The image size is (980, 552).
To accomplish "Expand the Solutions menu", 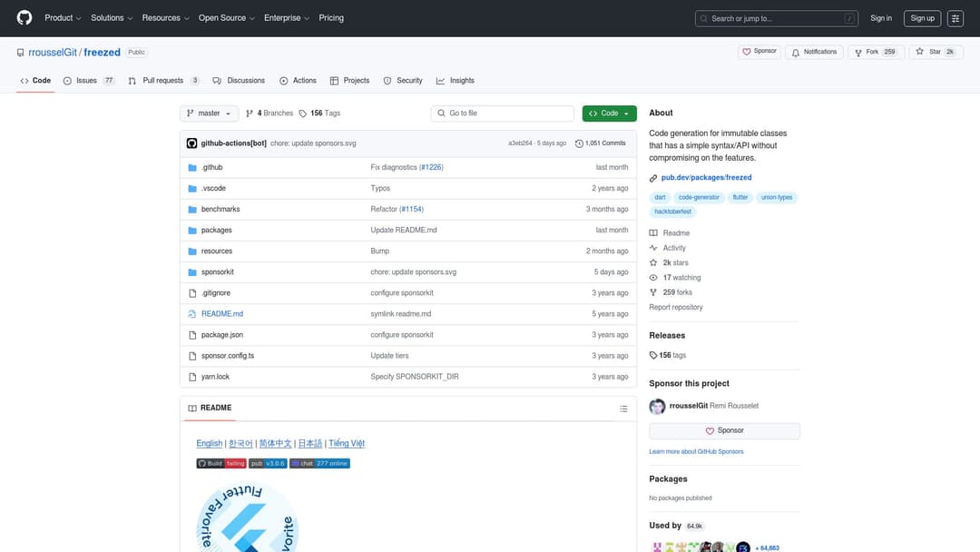I will click(112, 18).
